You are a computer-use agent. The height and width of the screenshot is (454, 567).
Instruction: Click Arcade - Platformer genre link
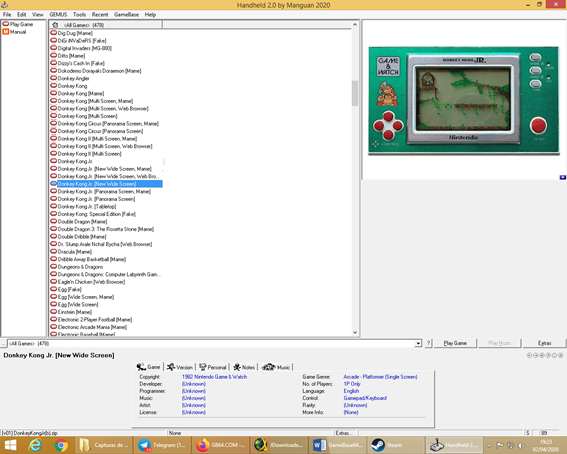[380, 377]
